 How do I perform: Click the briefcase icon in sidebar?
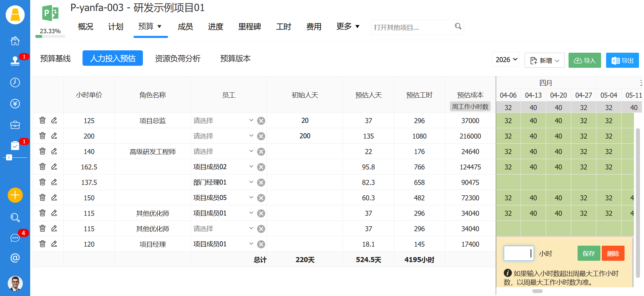[15, 125]
